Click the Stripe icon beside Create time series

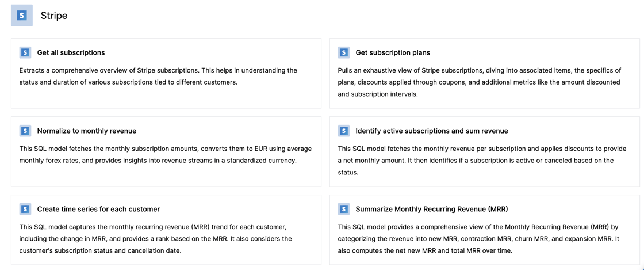[25, 209]
